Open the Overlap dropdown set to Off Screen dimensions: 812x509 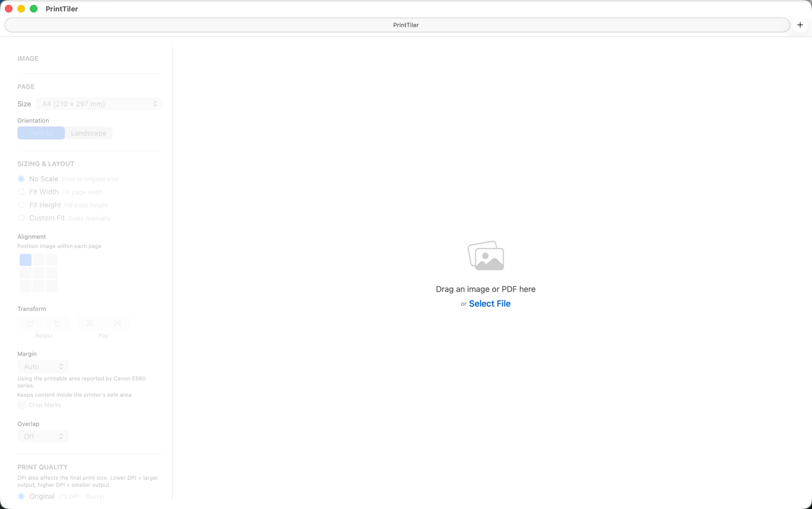click(43, 437)
